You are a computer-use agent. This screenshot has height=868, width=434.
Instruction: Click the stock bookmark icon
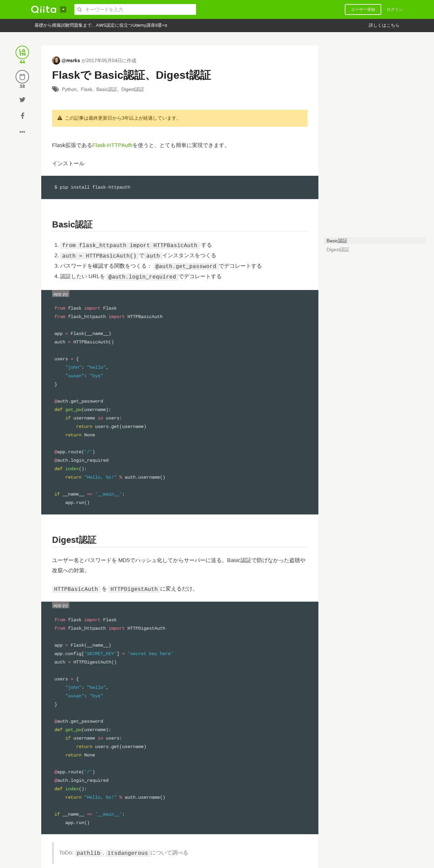click(22, 77)
